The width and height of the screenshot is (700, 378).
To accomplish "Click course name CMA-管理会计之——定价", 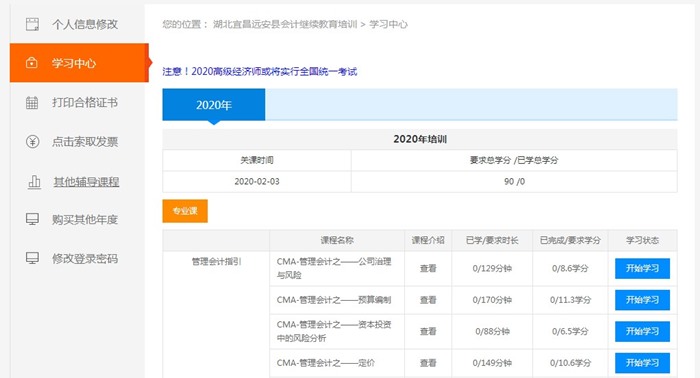I will point(325,363).
